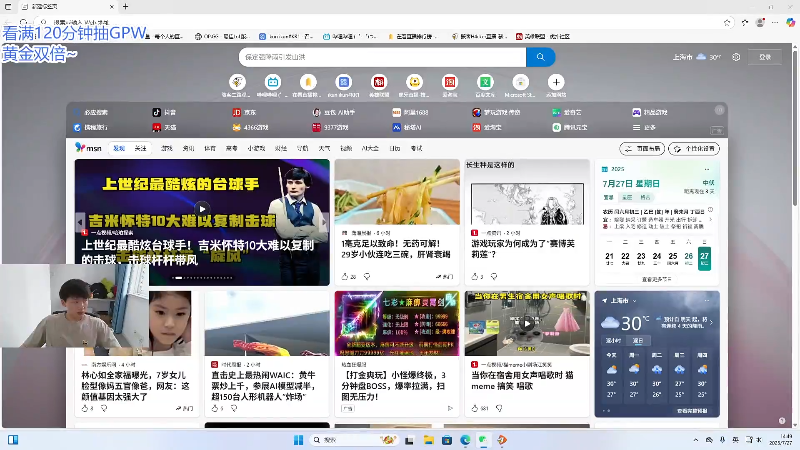
Task: Open the Widgets panel on taskbar
Action: (x=13, y=440)
